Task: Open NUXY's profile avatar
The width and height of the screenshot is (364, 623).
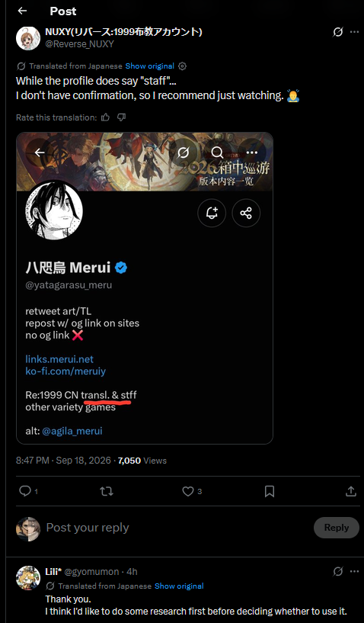Action: tap(27, 39)
